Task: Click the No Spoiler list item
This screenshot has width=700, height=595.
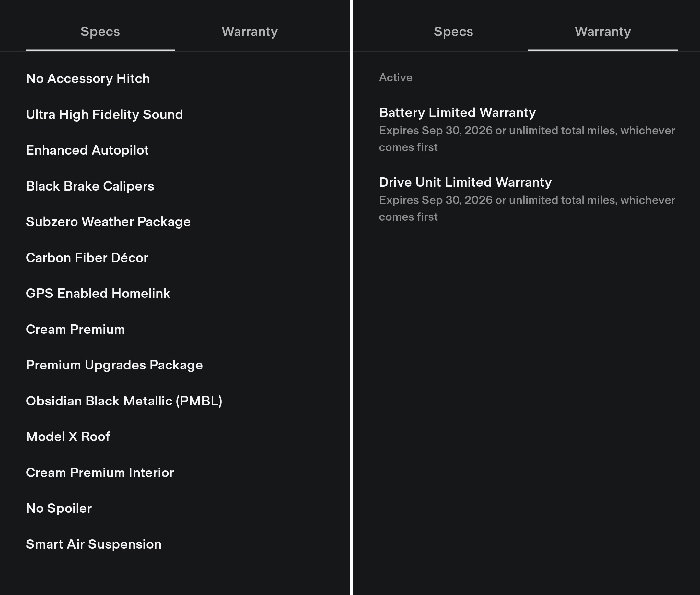Action: tap(59, 508)
